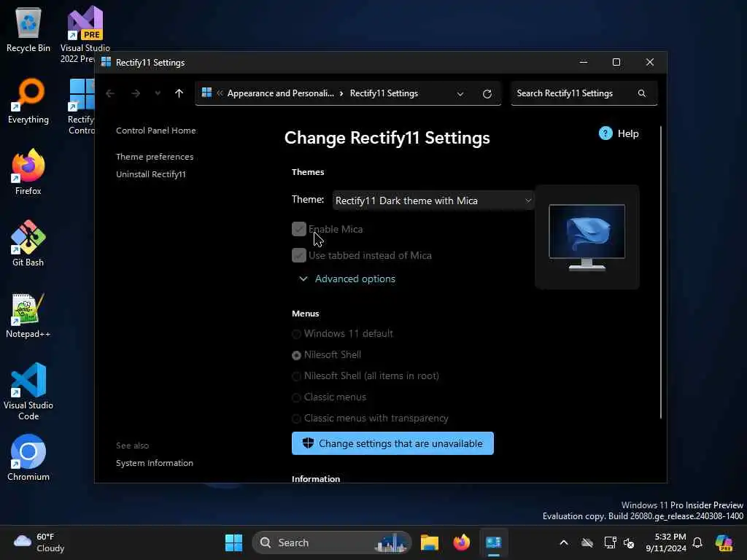
Task: Show hidden system tray icons
Action: coord(564,542)
